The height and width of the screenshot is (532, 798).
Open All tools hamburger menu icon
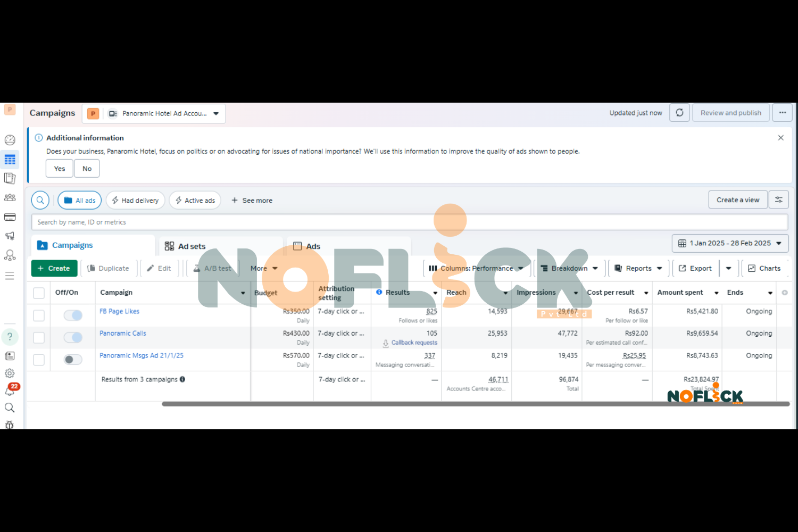coord(10,276)
